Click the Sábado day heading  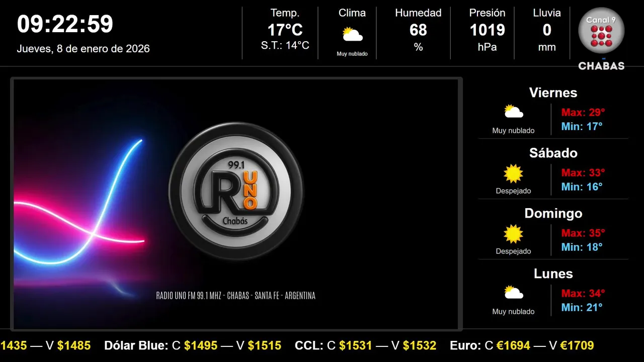[553, 153]
